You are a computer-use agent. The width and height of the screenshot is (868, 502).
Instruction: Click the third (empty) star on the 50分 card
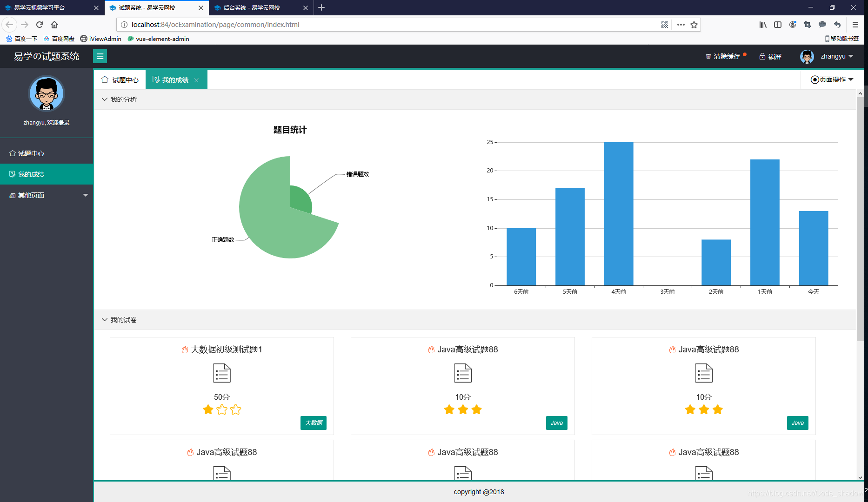[236, 410]
